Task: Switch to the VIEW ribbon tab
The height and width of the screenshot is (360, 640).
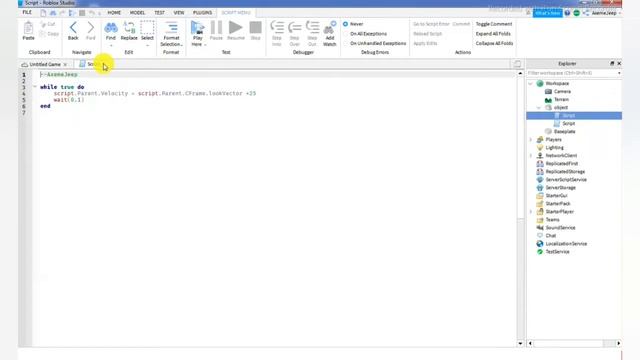Action: click(179, 13)
